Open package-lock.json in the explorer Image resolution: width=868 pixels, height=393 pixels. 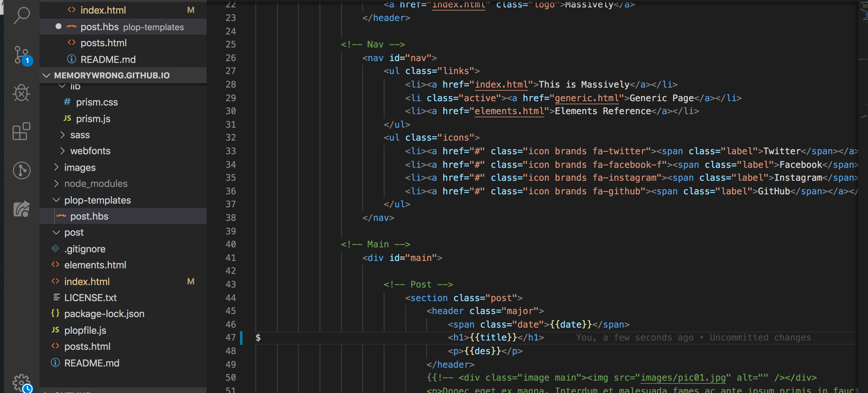[123, 314]
